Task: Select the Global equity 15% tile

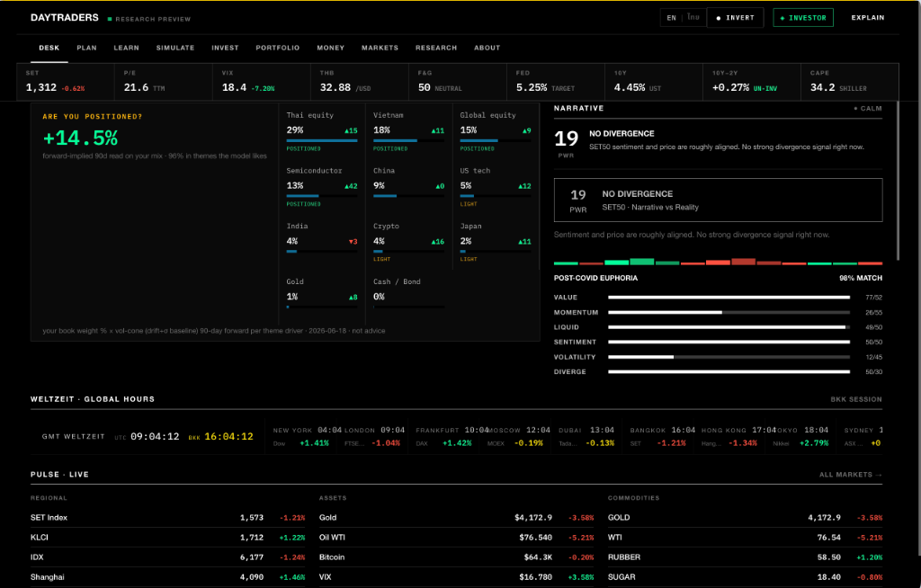Action: pyautogui.click(x=496, y=131)
